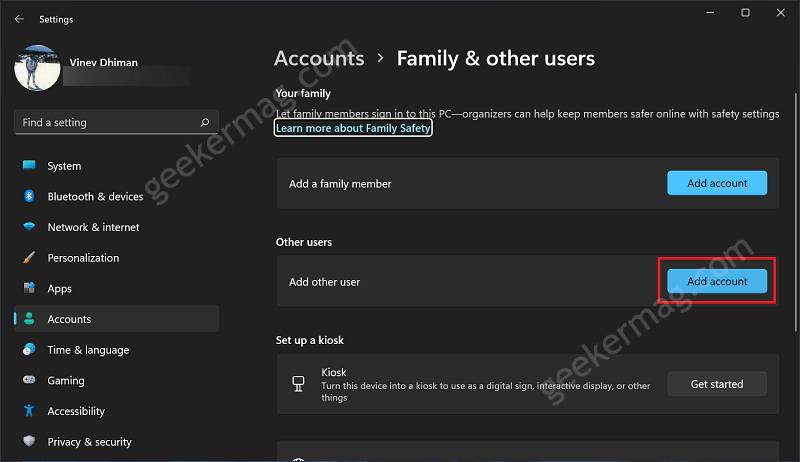Click the Accounts breadcrumb heading
The image size is (800, 462).
pos(319,58)
